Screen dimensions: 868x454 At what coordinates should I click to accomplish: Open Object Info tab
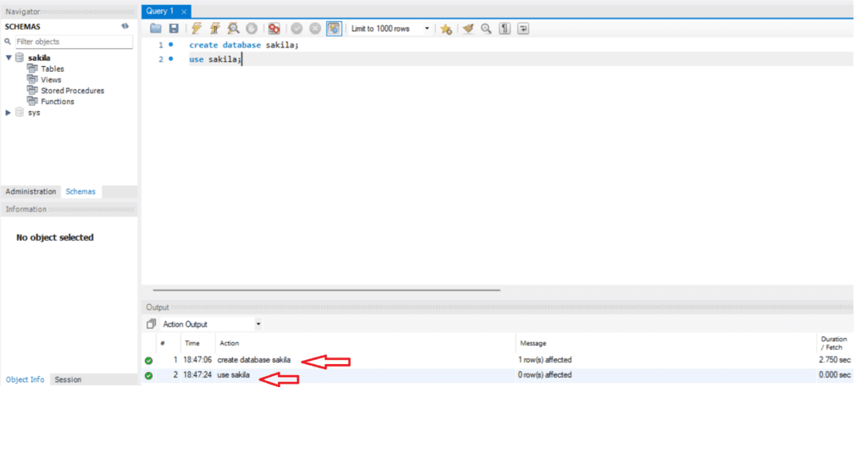click(x=25, y=379)
